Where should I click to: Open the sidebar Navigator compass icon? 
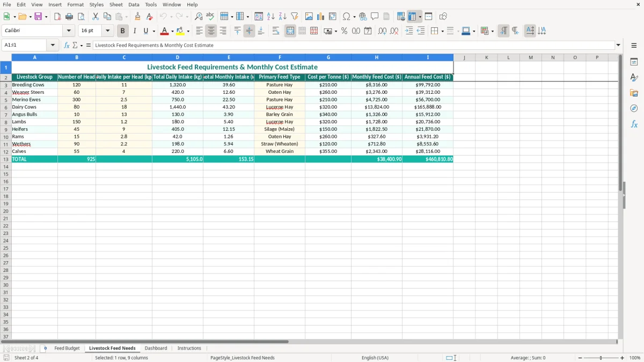tap(634, 109)
